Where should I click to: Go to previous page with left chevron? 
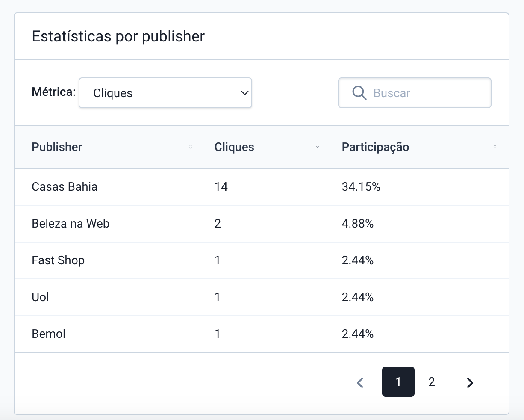(360, 382)
